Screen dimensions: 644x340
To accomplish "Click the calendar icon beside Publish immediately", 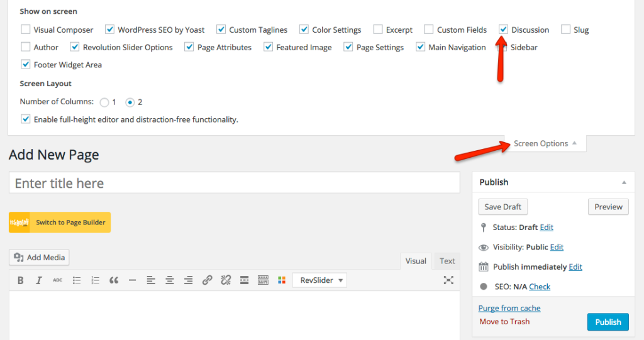I will tap(484, 267).
